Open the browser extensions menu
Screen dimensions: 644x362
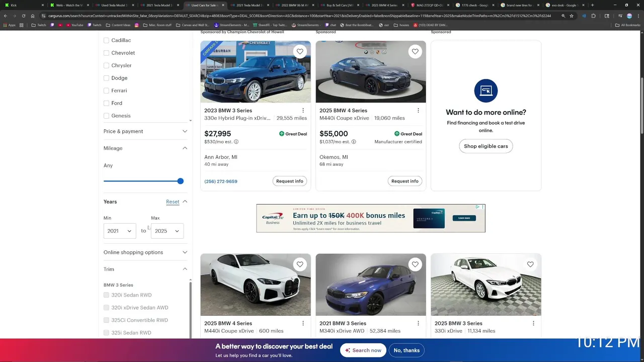coord(593,16)
